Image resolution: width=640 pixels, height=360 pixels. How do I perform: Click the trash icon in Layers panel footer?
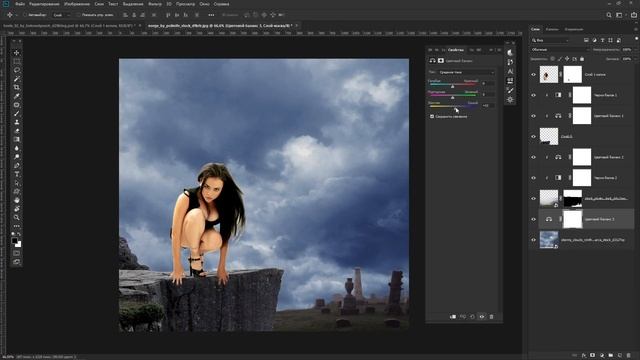(629, 356)
